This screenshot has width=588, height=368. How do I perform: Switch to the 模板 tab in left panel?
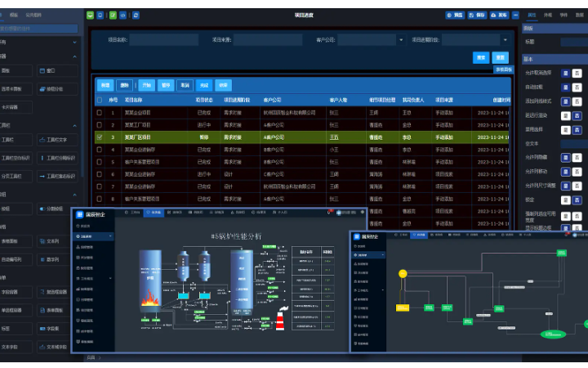click(14, 15)
